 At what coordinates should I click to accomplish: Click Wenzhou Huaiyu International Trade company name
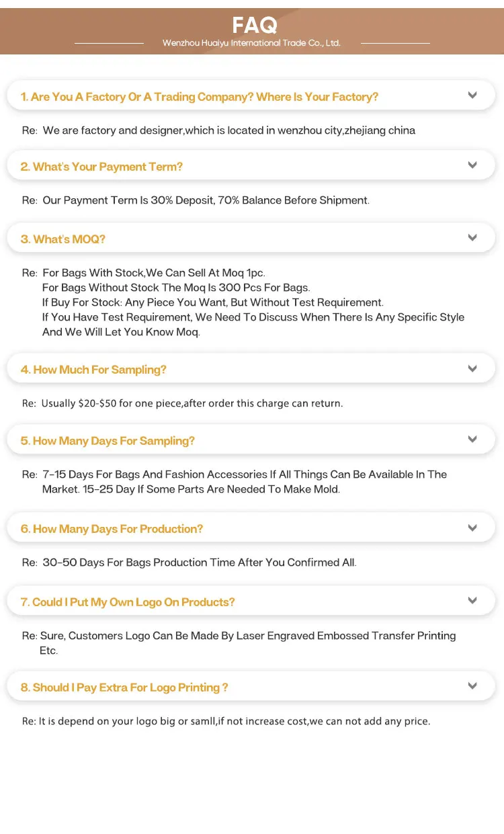[251, 43]
